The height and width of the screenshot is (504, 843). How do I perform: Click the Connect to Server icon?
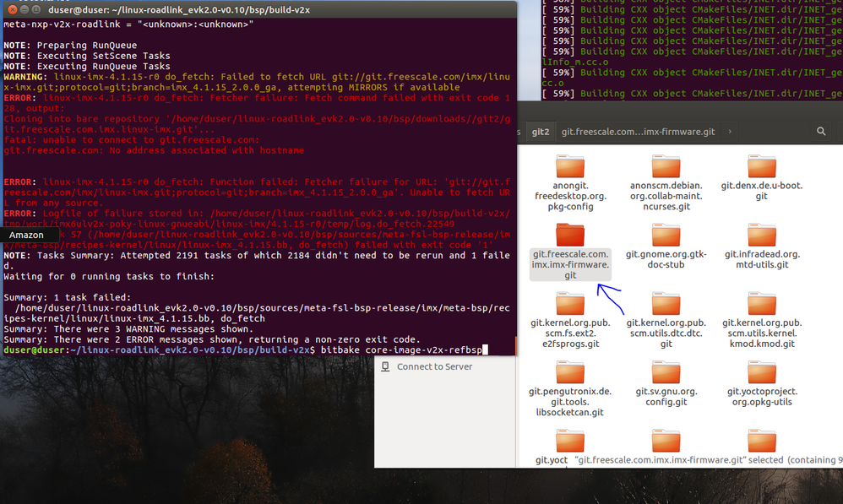click(x=385, y=366)
